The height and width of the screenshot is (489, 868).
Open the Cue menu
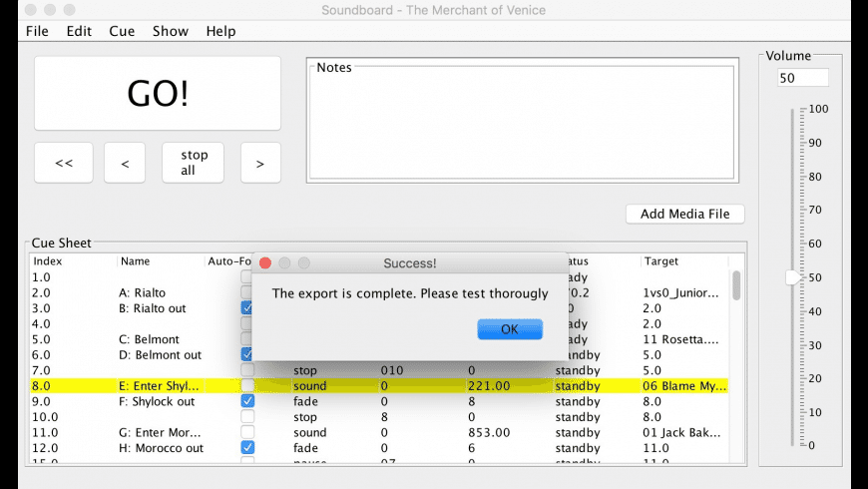point(122,31)
